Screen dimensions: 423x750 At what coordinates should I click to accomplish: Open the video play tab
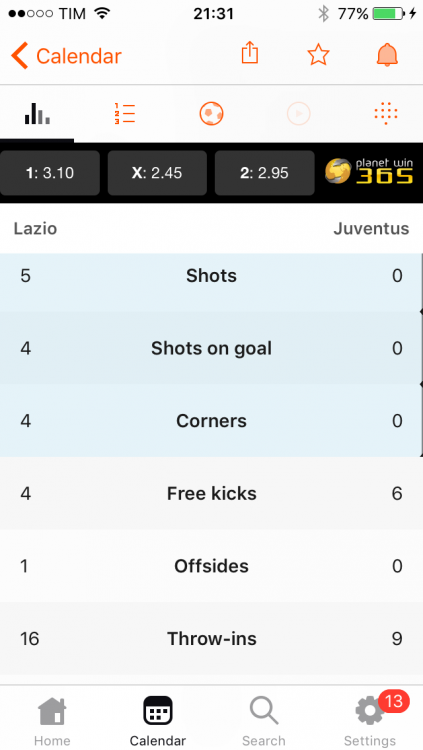point(299,114)
